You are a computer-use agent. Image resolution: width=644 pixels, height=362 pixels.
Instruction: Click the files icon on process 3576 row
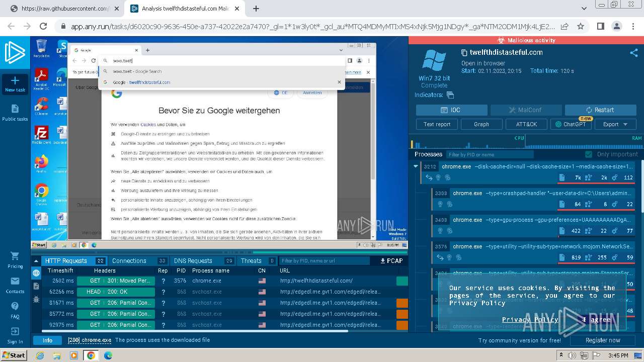click(x=562, y=257)
